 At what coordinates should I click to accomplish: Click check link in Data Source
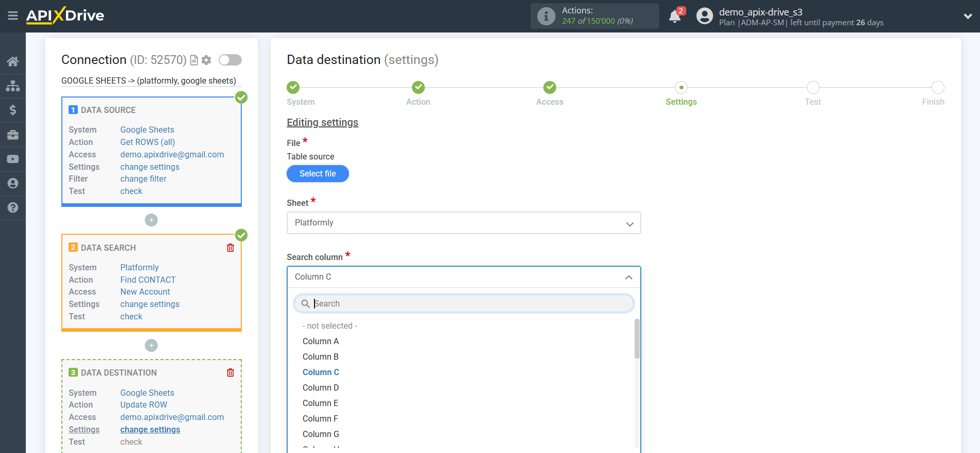pyautogui.click(x=131, y=191)
